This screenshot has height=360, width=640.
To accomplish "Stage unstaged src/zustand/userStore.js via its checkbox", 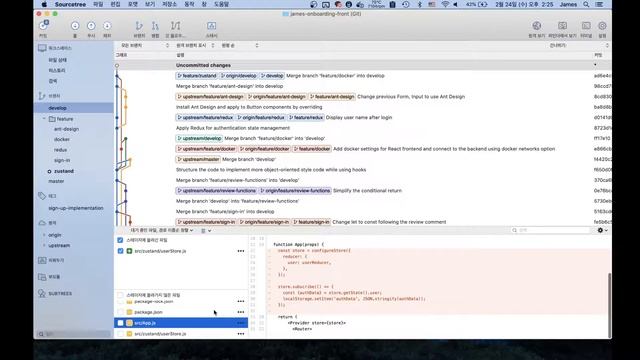I will pos(120,333).
